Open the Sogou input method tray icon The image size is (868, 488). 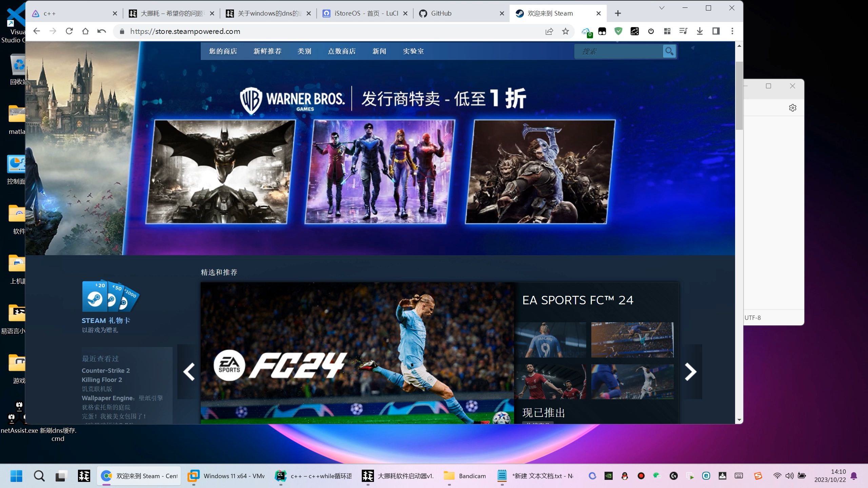coord(758,476)
